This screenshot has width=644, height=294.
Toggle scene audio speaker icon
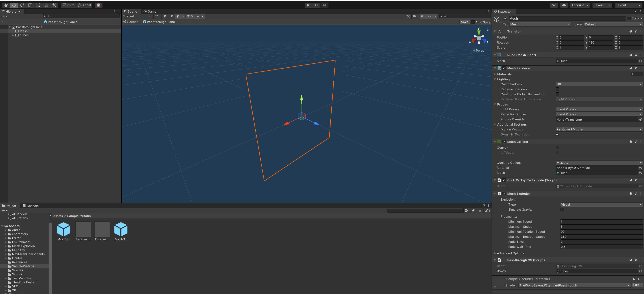pos(171,16)
